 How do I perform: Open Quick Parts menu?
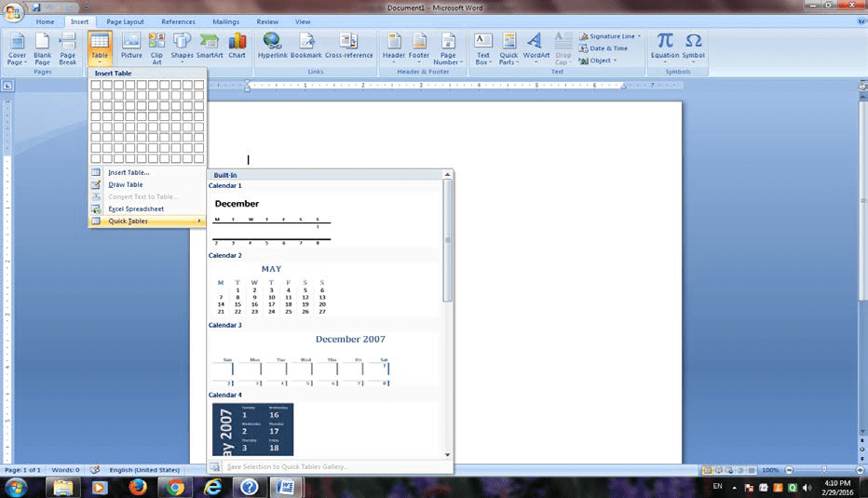[x=509, y=48]
